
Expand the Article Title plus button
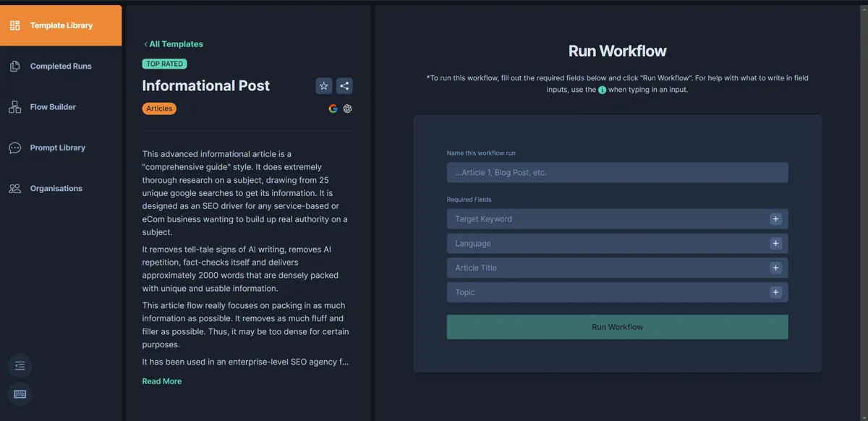click(775, 268)
